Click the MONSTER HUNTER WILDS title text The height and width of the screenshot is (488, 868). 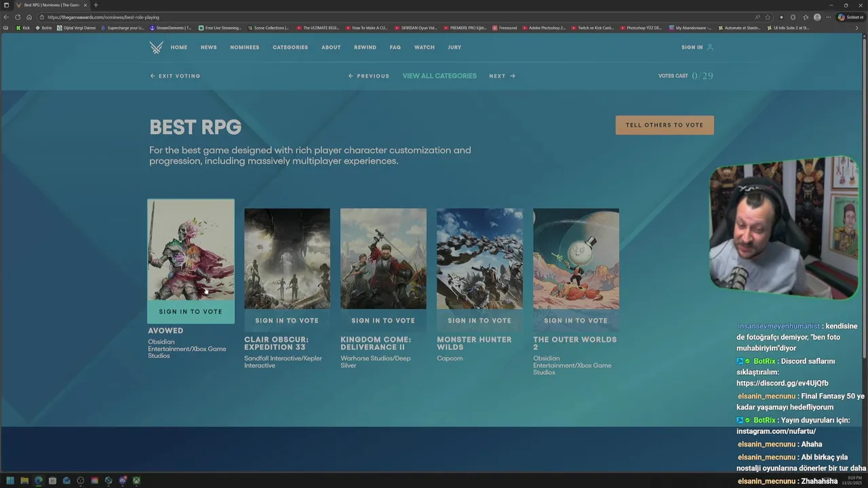click(x=474, y=343)
